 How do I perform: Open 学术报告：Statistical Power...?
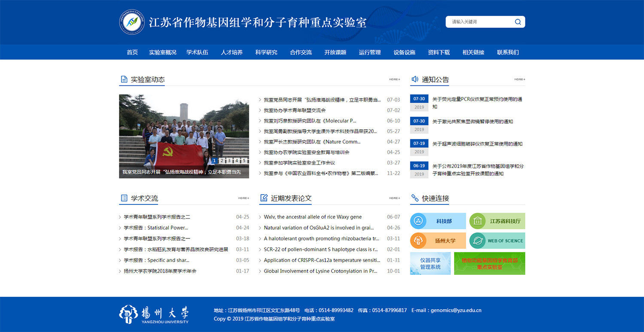(156, 228)
